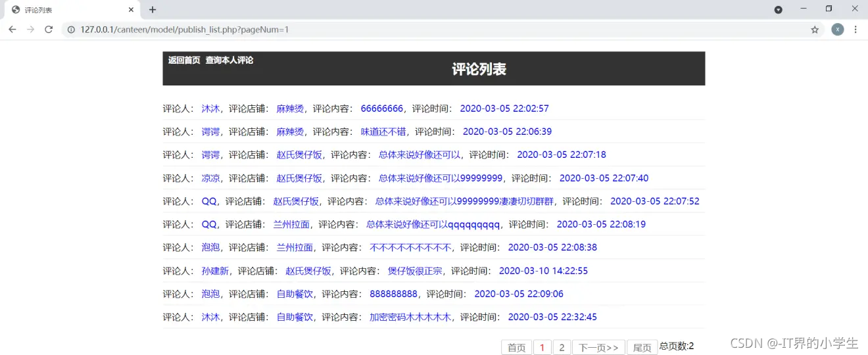Click timestamp 2020-03-05 22:02:57
Viewport: 868px width, 355px height.
tap(504, 108)
